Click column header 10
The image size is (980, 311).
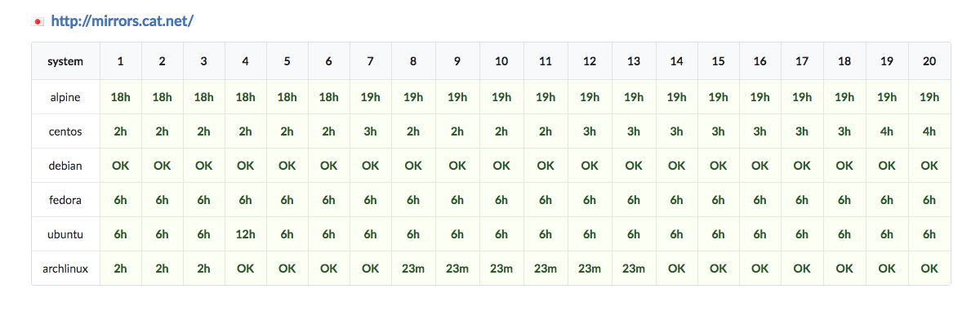pos(501,61)
